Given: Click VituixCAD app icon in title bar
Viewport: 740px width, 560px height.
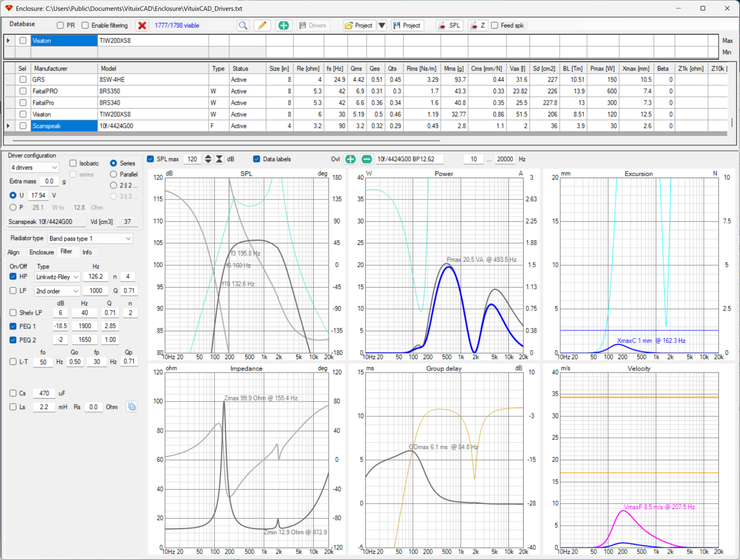Looking at the screenshot, I should click(x=9, y=8).
